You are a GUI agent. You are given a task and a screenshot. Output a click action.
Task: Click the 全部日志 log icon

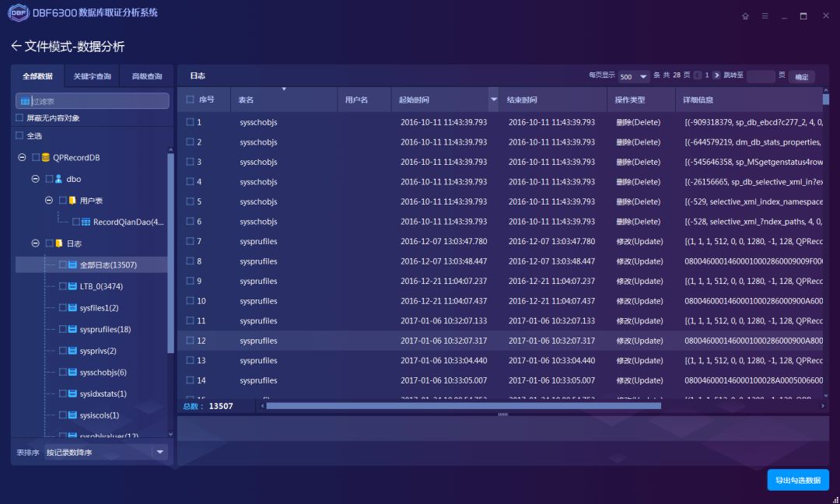tap(72, 264)
